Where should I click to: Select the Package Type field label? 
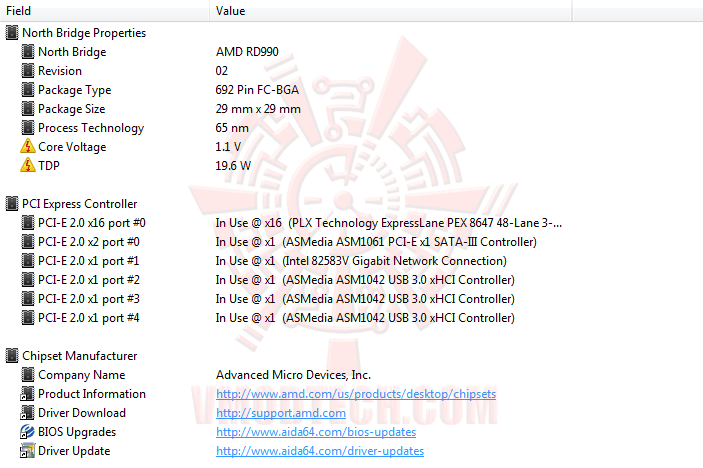point(74,90)
